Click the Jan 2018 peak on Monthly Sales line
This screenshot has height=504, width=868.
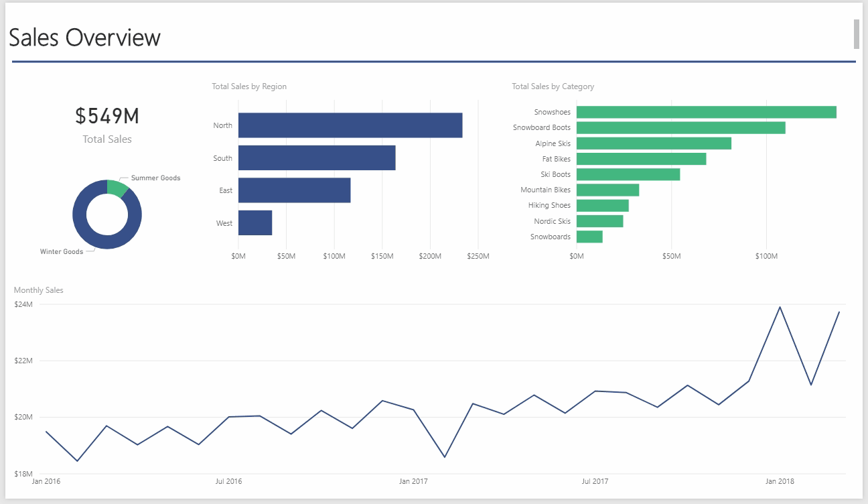[780, 307]
